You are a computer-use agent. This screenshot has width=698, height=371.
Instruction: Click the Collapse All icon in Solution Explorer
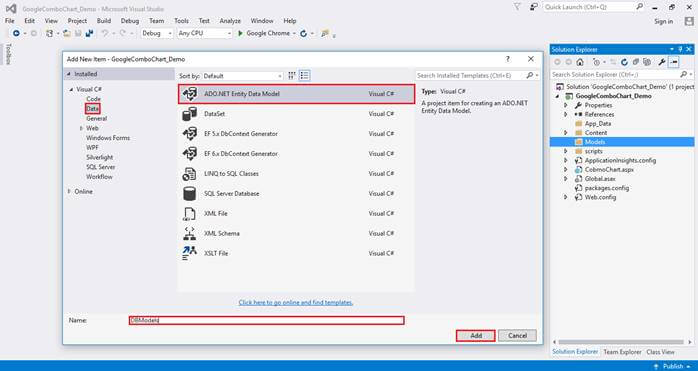(636, 62)
